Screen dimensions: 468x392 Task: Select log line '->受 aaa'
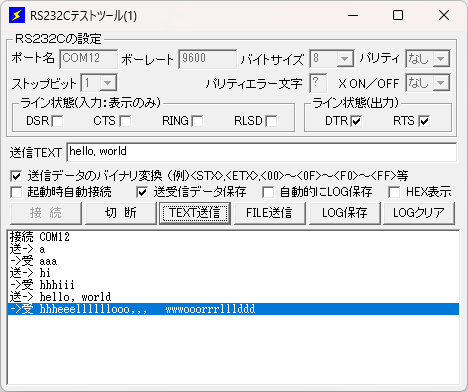click(x=233, y=261)
